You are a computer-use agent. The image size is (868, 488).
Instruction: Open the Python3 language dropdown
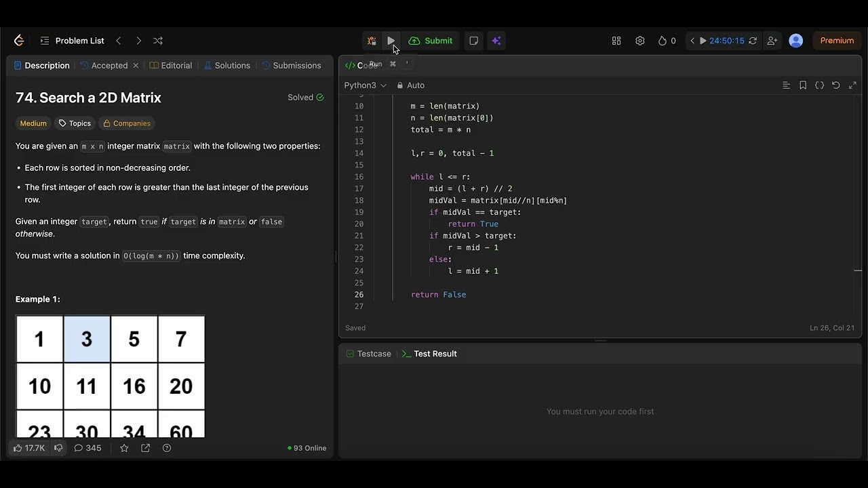[x=365, y=85]
